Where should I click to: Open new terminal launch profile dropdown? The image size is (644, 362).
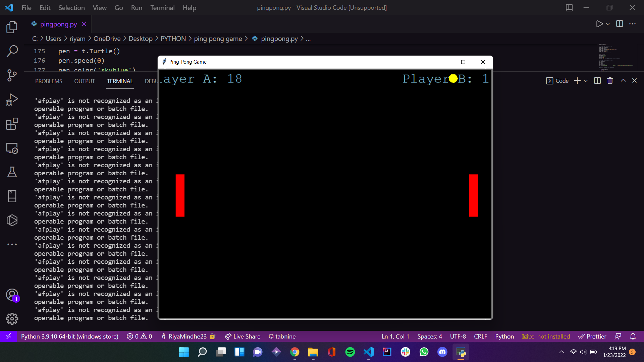pyautogui.click(x=586, y=81)
